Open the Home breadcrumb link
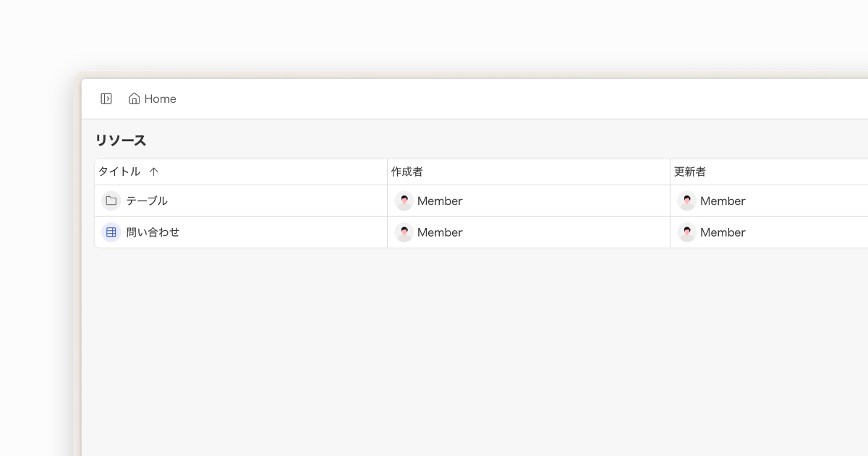868x456 pixels. 153,98
